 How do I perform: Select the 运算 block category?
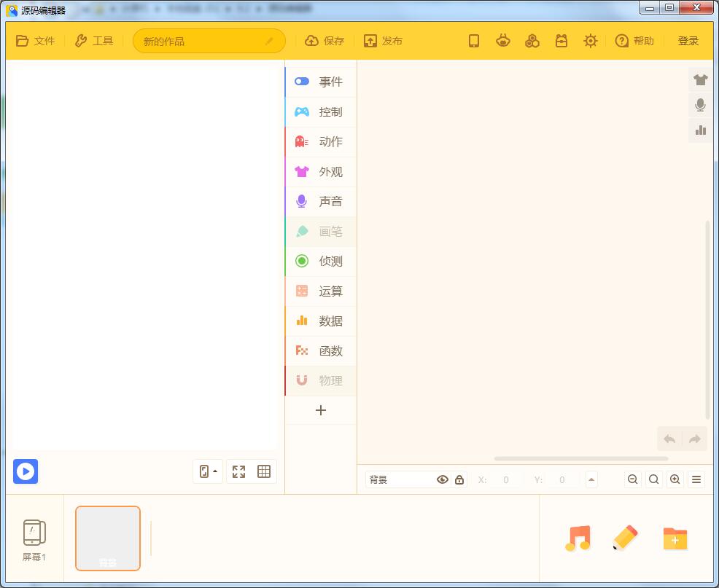tap(321, 291)
